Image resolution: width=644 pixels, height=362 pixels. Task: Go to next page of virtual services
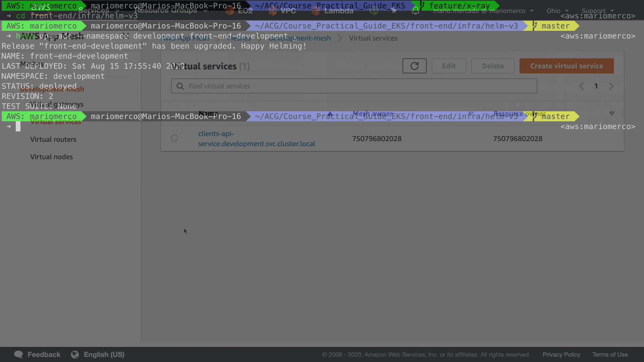pos(611,86)
